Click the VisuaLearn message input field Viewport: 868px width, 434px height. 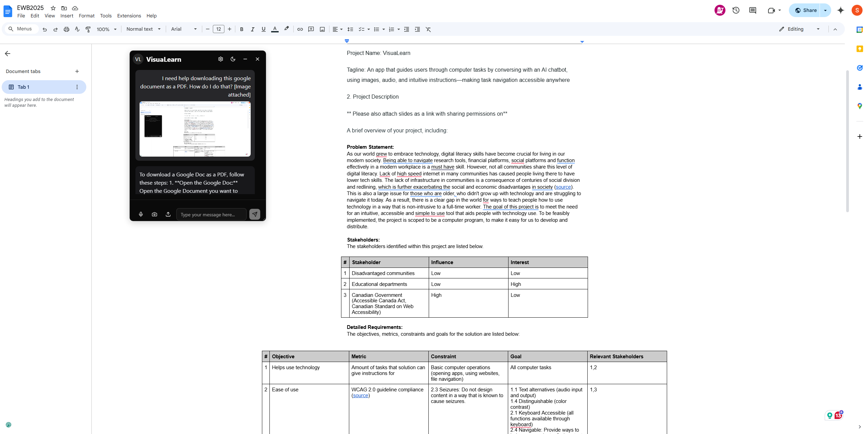click(211, 215)
